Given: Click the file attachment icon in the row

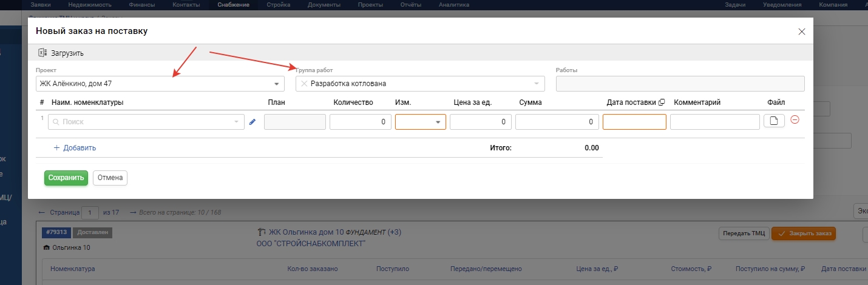Looking at the screenshot, I should click(774, 121).
